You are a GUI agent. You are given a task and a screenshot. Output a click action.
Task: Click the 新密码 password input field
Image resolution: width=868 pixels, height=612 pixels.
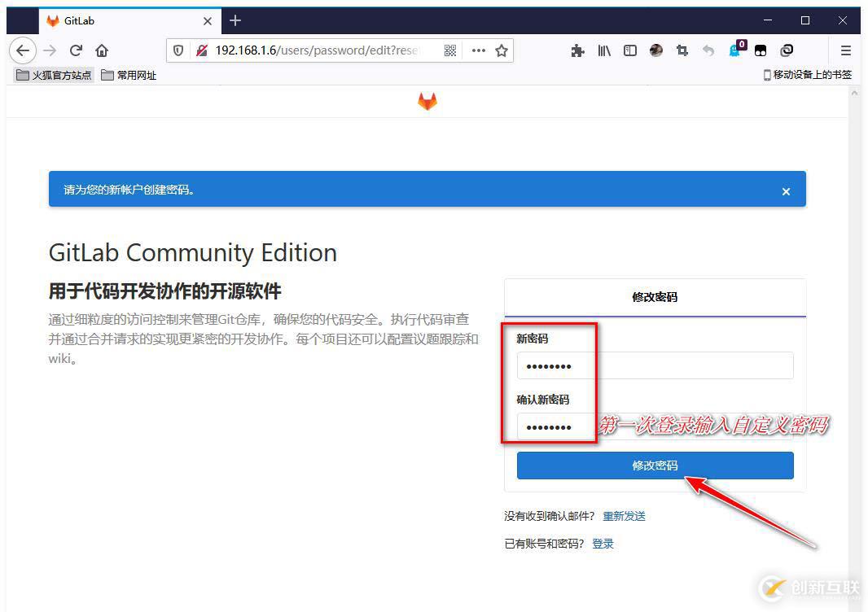coord(655,365)
